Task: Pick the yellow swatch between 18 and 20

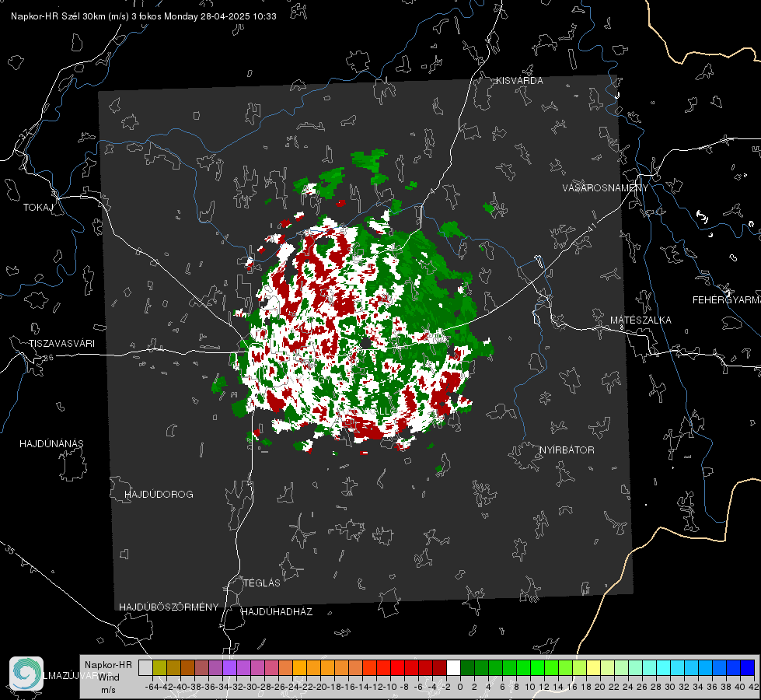Action: (594, 667)
